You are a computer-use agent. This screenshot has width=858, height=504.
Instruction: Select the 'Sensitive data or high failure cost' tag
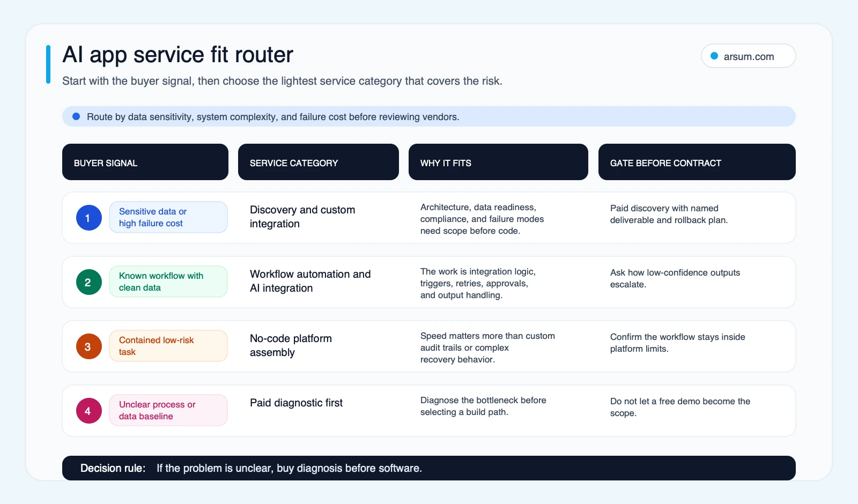pyautogui.click(x=168, y=217)
